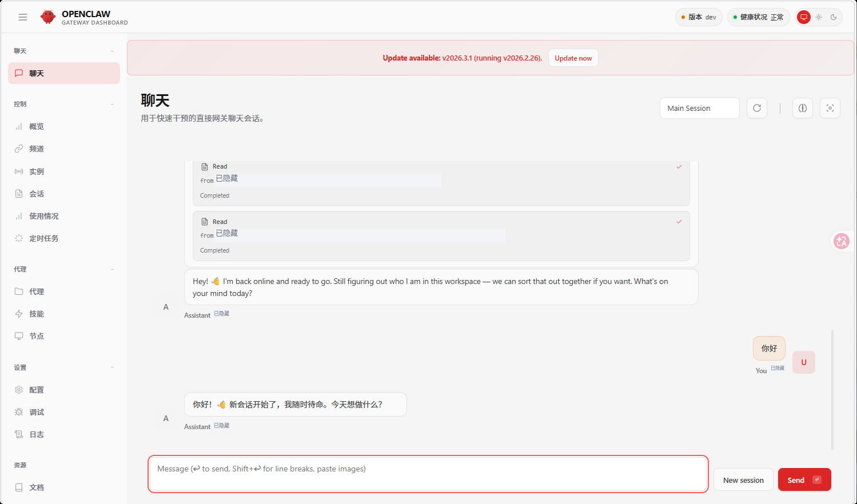Click the user avatar labeled U
Screen dimensions: 857x504
[804, 362]
